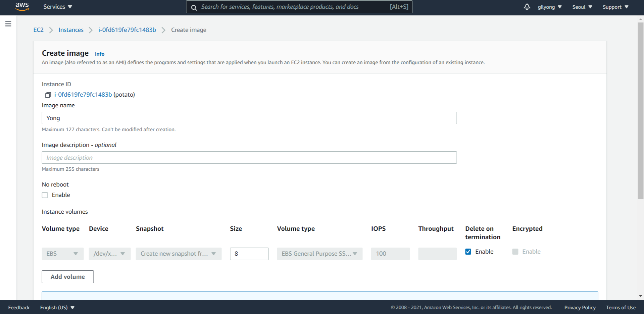Click the Add volume button
The image size is (644, 314).
pyautogui.click(x=68, y=277)
